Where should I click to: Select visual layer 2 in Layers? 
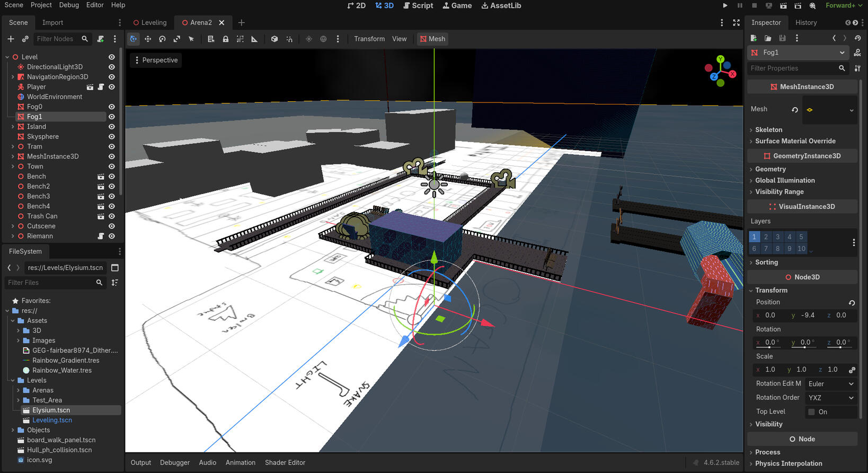766,237
